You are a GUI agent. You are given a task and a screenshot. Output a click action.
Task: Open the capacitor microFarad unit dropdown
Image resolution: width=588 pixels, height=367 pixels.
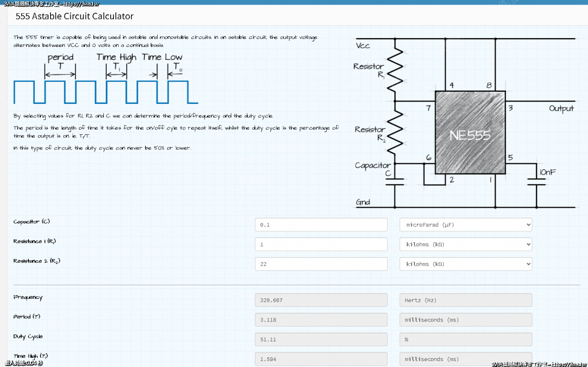[465, 225]
